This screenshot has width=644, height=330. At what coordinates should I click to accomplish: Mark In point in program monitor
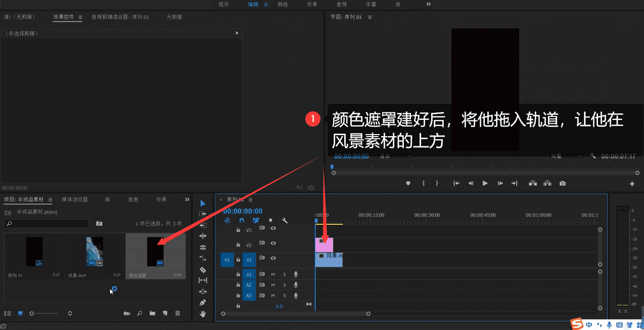tap(423, 183)
